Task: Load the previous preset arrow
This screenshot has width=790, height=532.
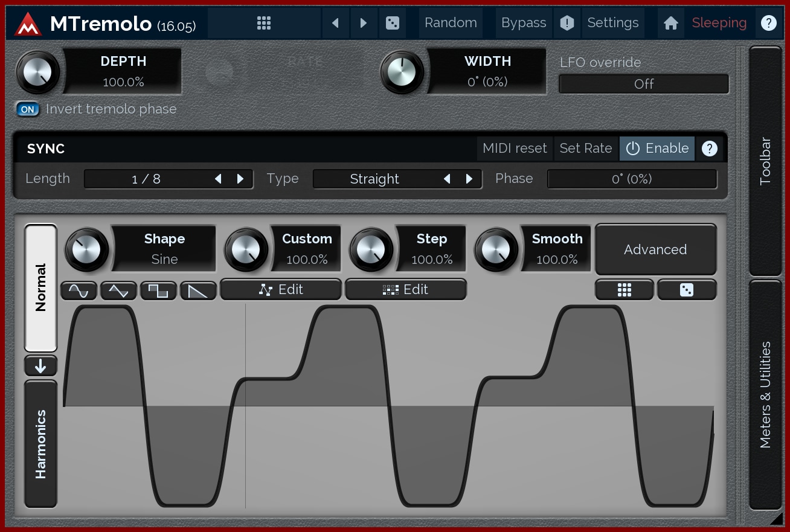Action: (335, 23)
